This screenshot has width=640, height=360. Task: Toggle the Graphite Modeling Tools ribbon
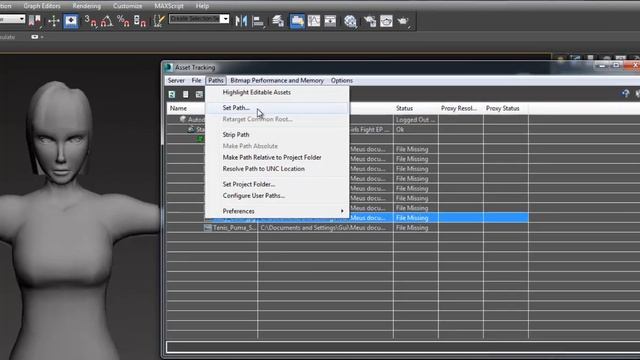coord(297,21)
